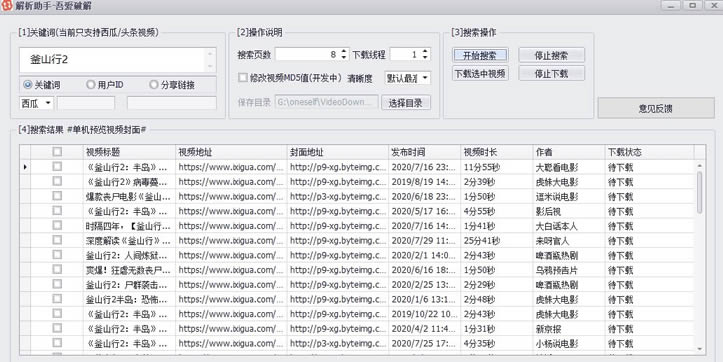The height and width of the screenshot is (362, 723).
Task: Click the duration cell 11分55秒
Action: (x=482, y=167)
